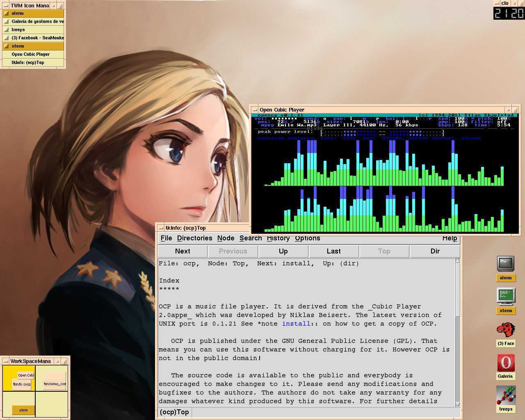Select atem in the TWM Icon Manager
Viewport: 525px width, 420px height.
pos(33,13)
